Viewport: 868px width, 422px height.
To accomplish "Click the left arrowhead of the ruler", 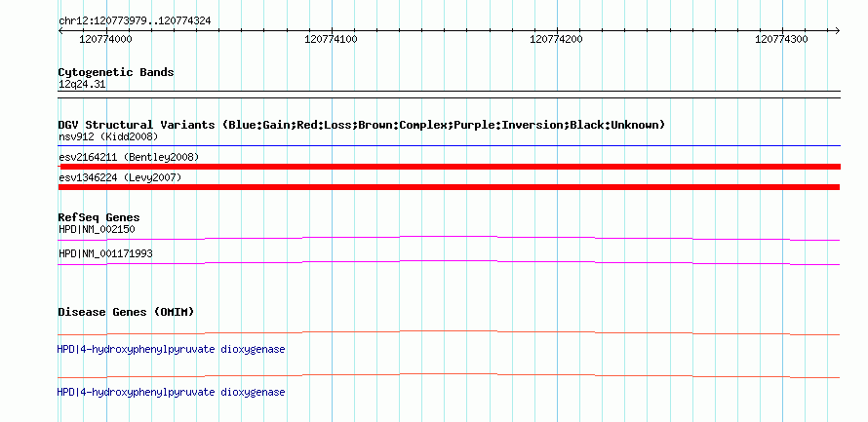I will point(60,30).
